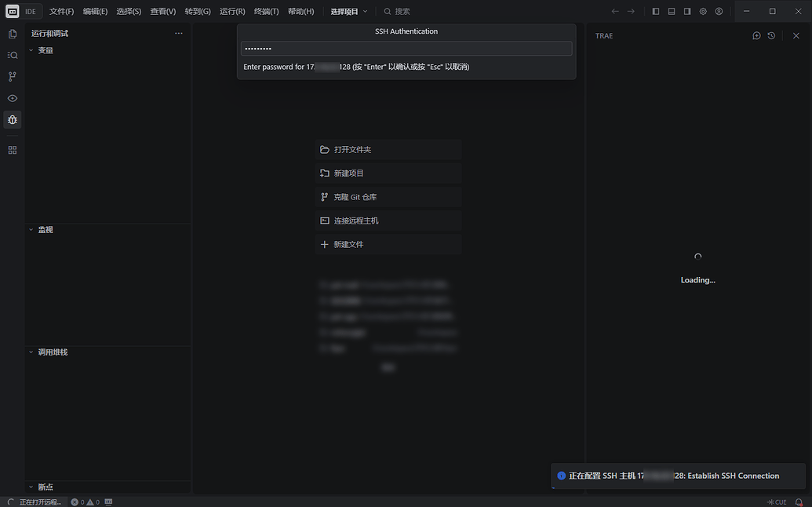Click the errors and warnings counter

coord(86,502)
